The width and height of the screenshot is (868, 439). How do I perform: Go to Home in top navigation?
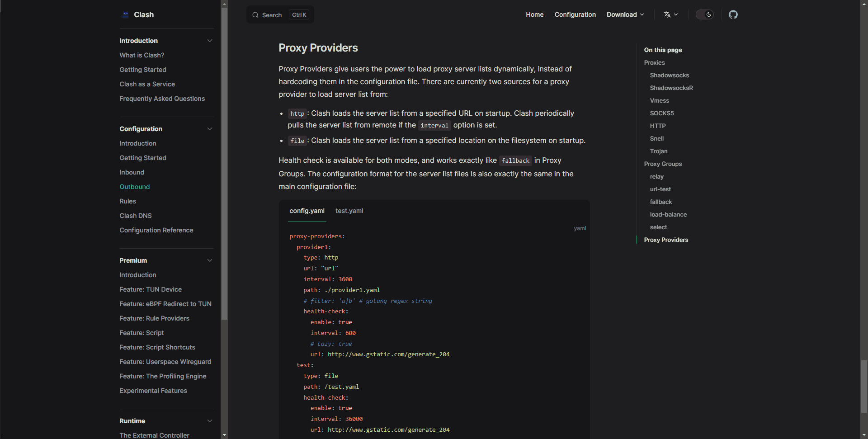[x=534, y=14]
